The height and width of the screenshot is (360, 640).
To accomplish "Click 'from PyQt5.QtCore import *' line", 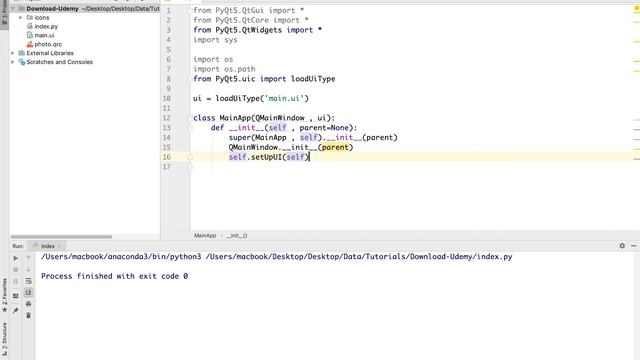I will [251, 20].
